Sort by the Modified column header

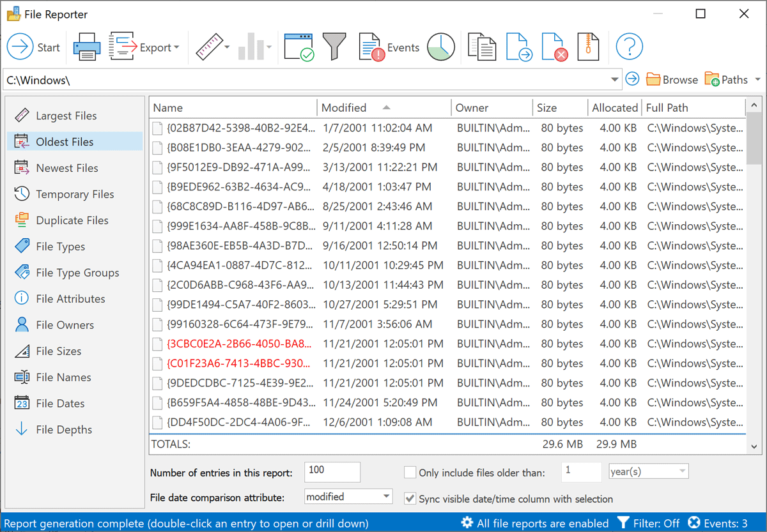point(384,108)
